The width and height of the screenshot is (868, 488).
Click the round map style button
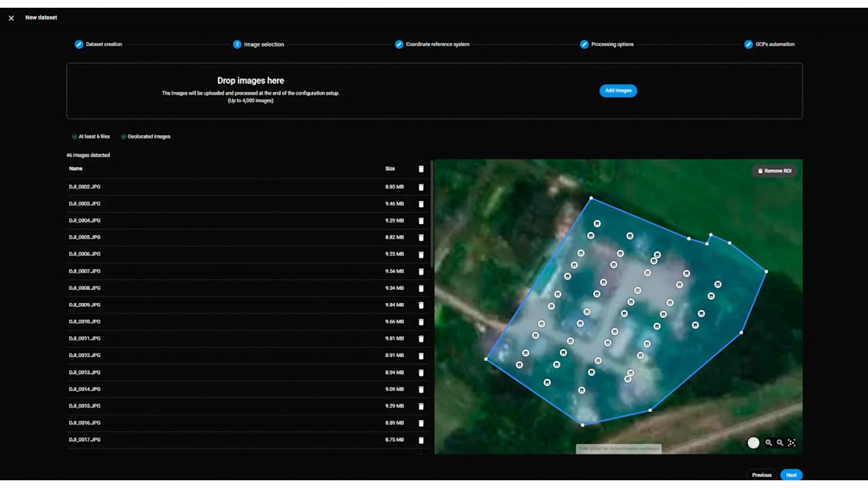pos(753,442)
